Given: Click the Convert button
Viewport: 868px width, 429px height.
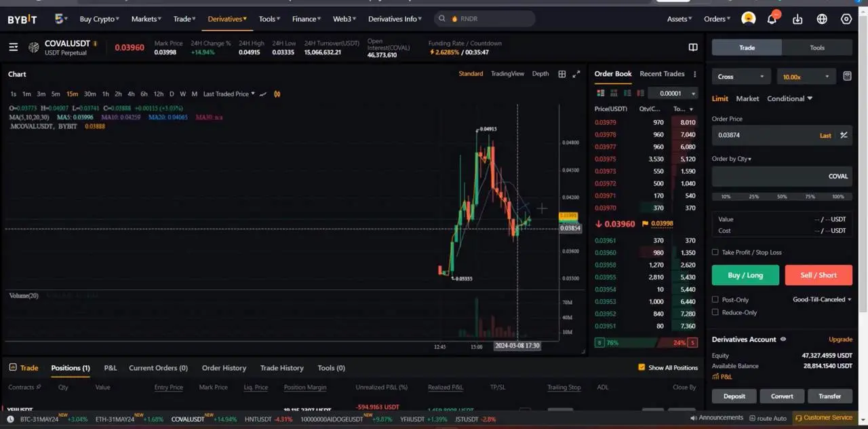Looking at the screenshot, I should pos(782,396).
